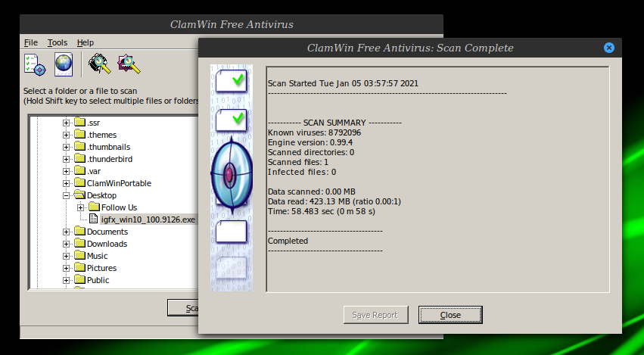The height and width of the screenshot is (355, 644).
Task: Open the Tools menu
Action: 57,42
